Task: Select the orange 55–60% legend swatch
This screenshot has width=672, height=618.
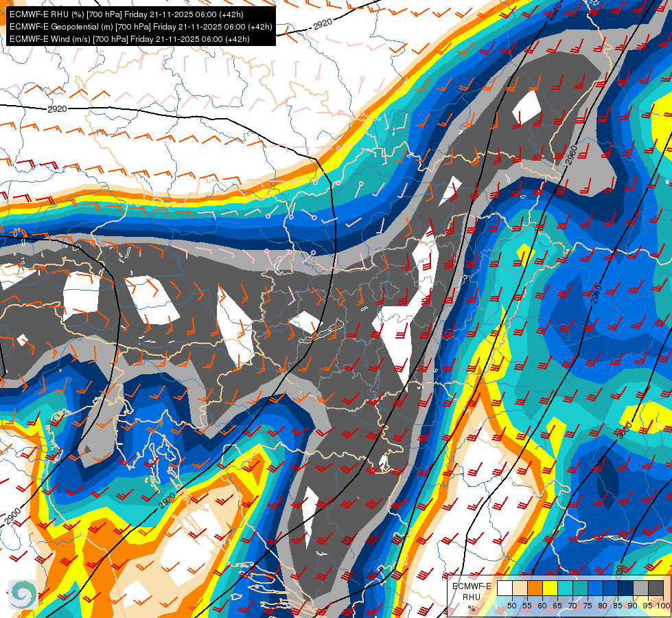Action: 535,588
